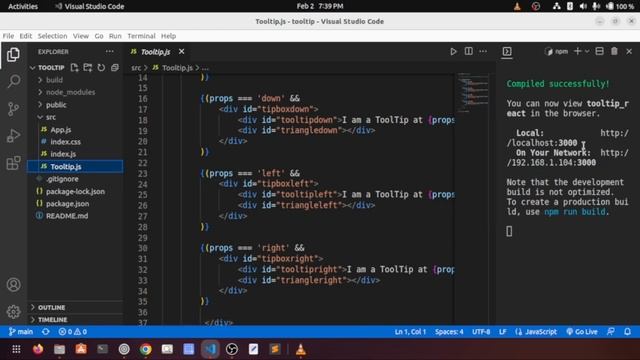Open the Run and Debug view
The width and height of the screenshot is (640, 360).
(13, 136)
